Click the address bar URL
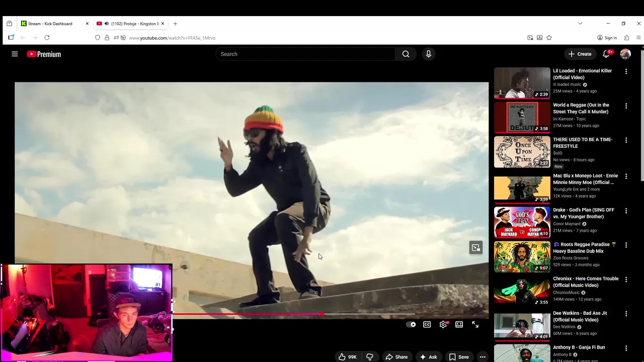The width and height of the screenshot is (644, 362). click(x=172, y=38)
